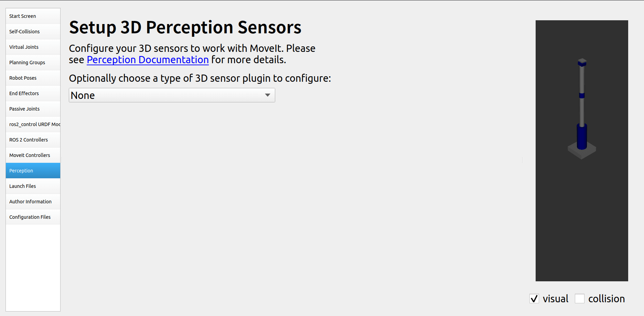Go to Self-Collisions section
The image size is (644, 316).
tap(33, 32)
